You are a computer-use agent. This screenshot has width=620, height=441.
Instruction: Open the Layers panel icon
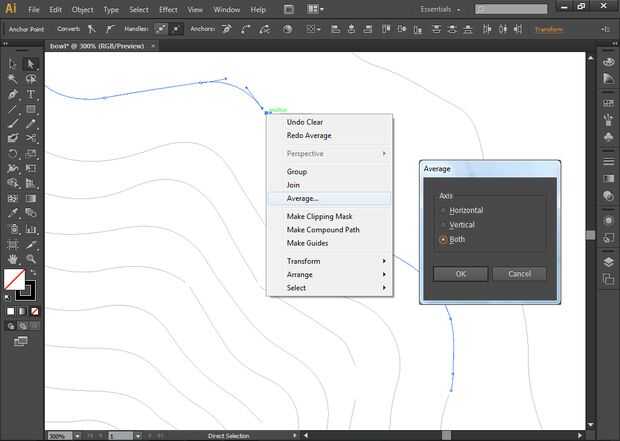click(608, 260)
